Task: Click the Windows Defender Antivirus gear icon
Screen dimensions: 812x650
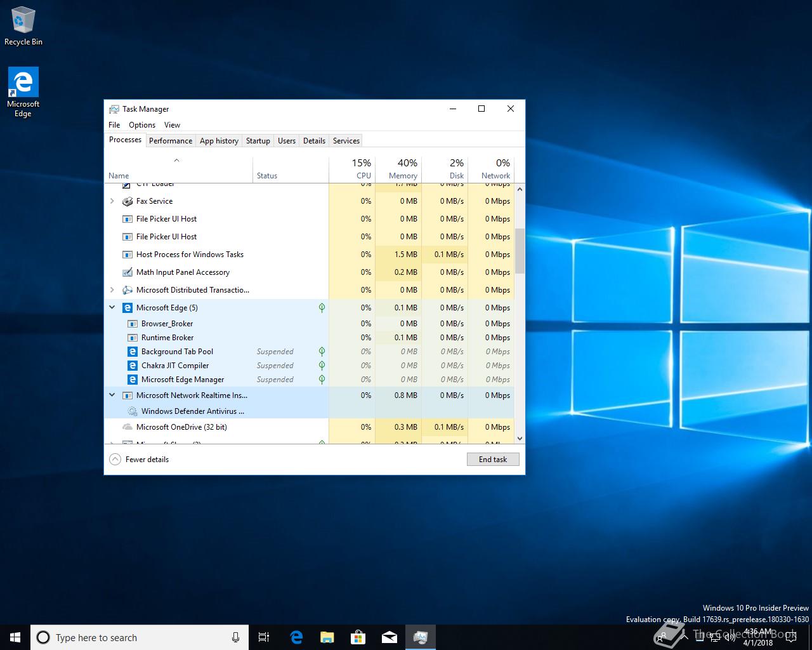Action: 133,411
